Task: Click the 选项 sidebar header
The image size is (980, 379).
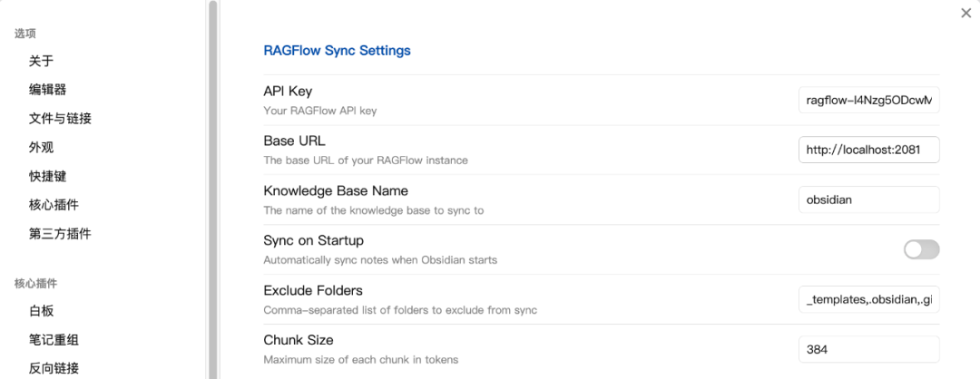Action: (25, 34)
